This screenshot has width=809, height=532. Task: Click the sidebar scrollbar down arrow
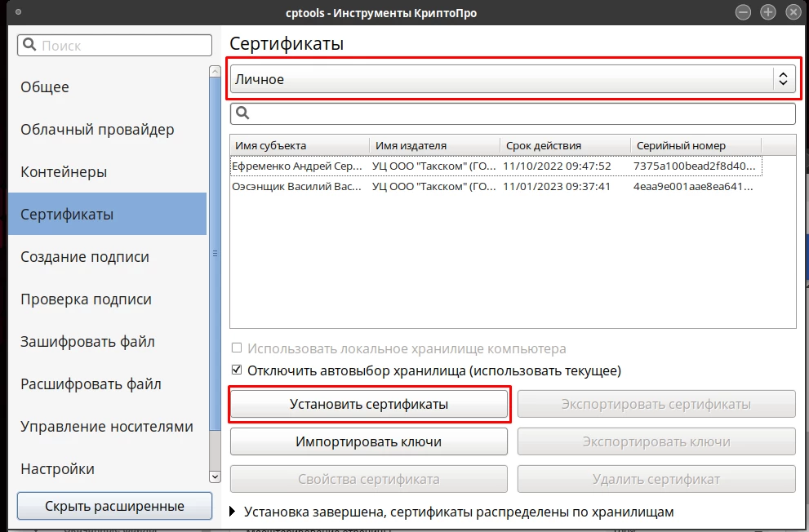[x=216, y=477]
